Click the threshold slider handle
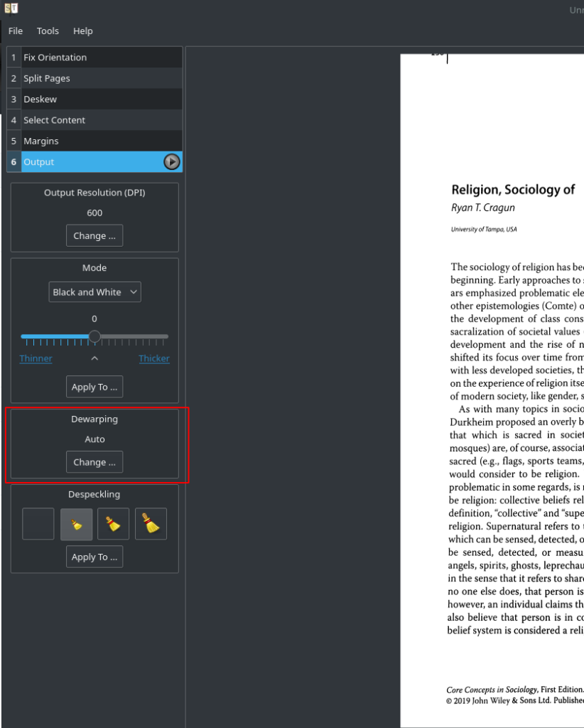The height and width of the screenshot is (728, 584). 94,336
